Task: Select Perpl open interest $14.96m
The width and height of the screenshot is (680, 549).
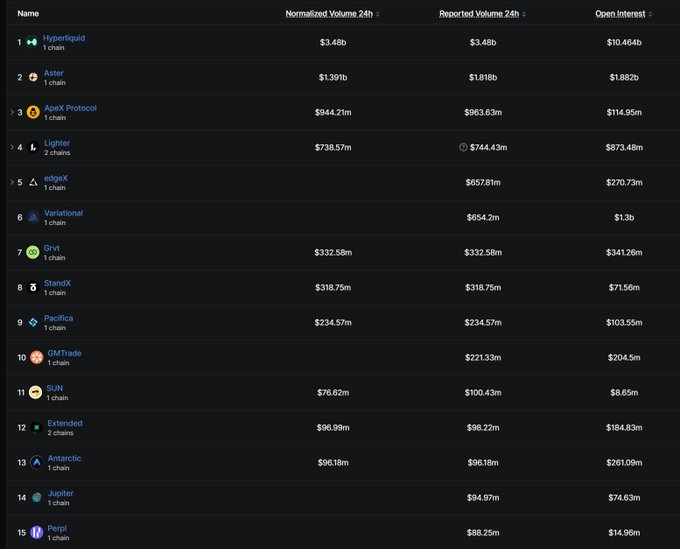Action: click(624, 533)
